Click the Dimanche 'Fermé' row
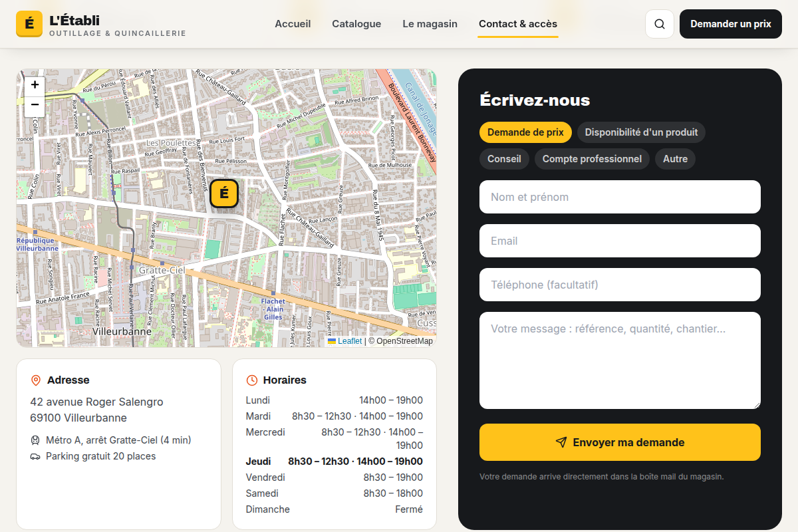 (x=334, y=509)
